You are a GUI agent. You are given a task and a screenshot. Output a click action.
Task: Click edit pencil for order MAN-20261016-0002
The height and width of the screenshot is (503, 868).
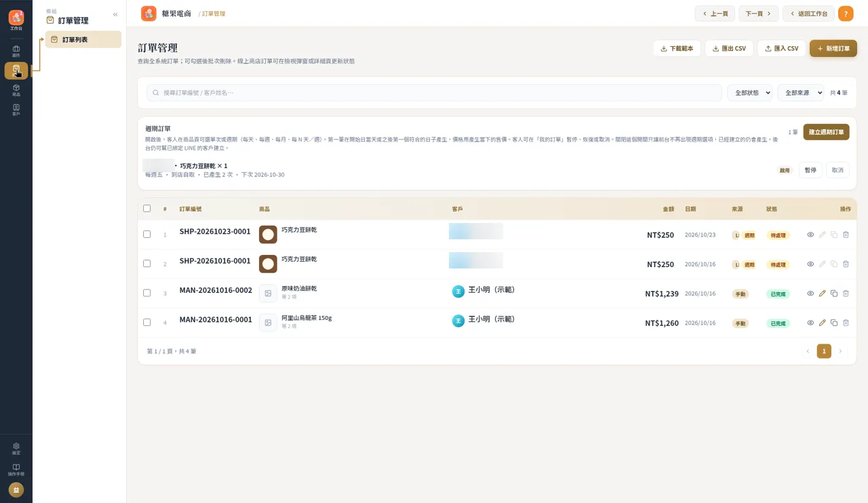point(822,294)
